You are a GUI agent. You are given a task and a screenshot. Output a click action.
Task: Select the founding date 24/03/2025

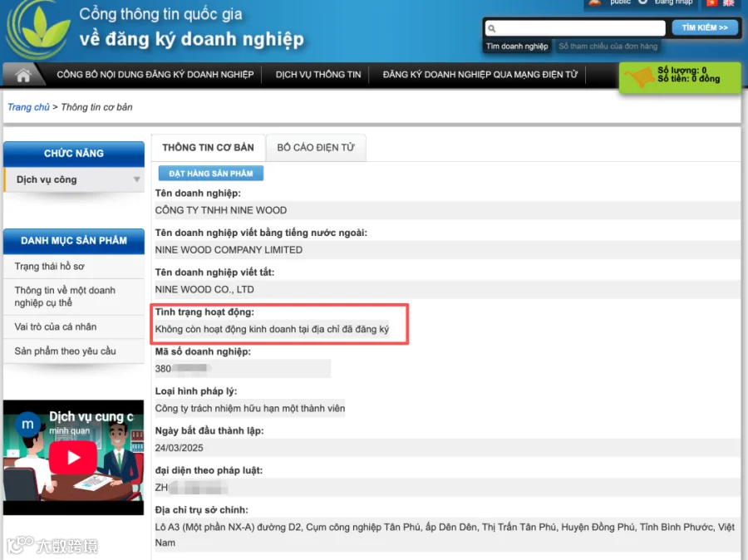tap(179, 448)
